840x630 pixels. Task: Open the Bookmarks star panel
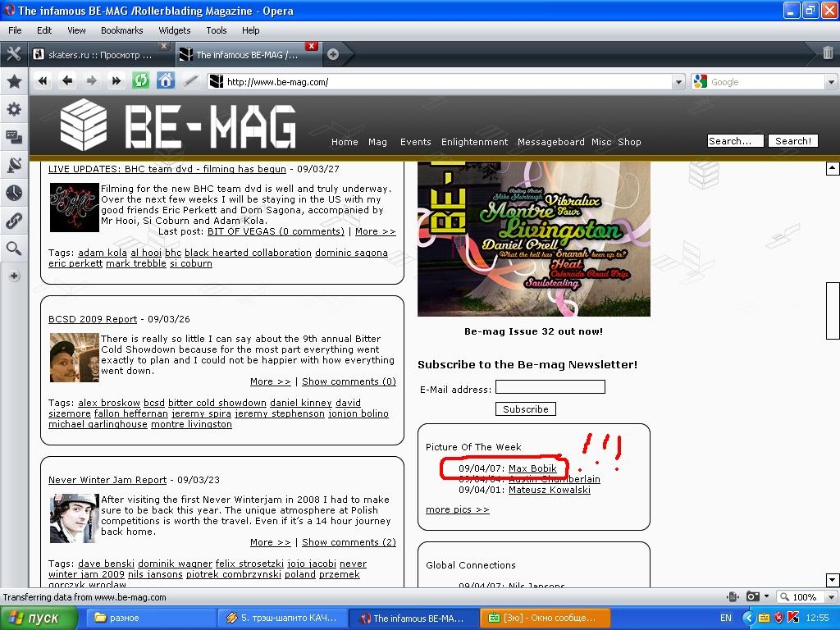click(14, 81)
